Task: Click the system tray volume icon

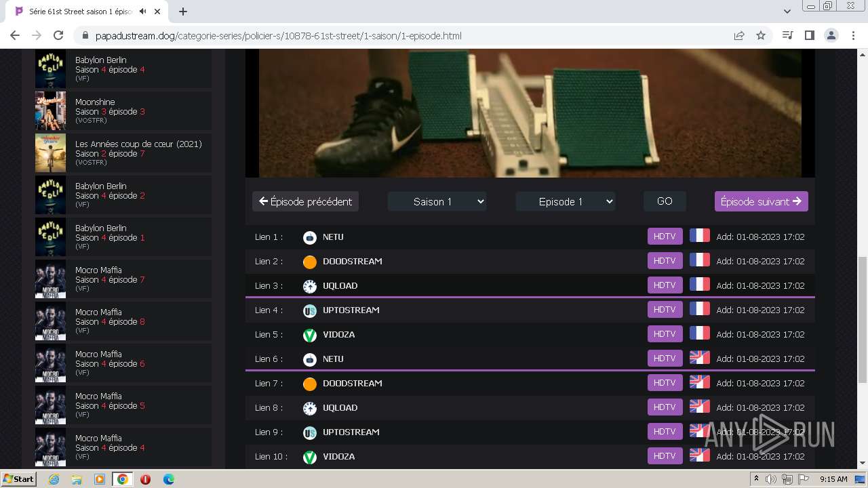Action: click(771, 479)
